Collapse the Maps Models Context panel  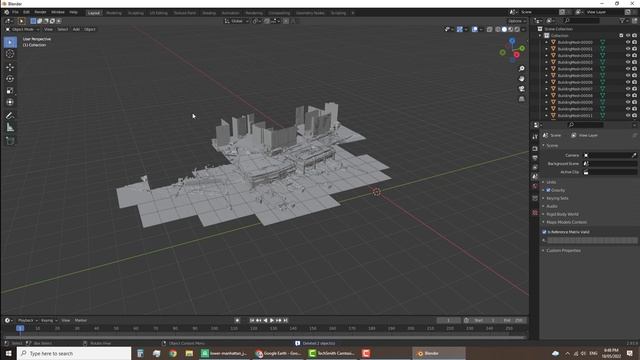543,222
